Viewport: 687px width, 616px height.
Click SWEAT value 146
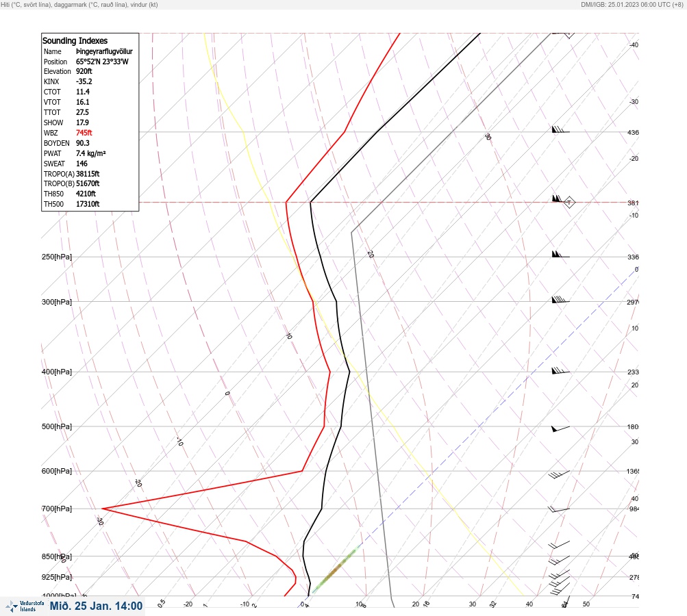click(x=82, y=164)
